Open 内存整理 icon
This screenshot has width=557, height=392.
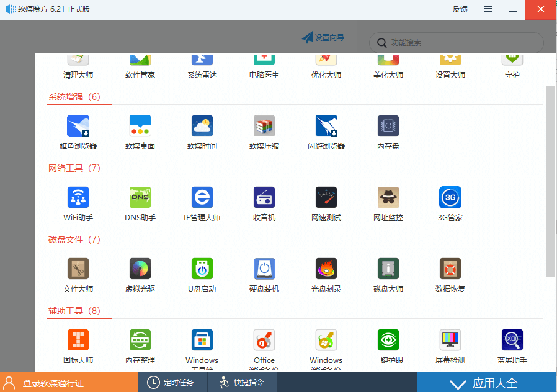(140, 340)
